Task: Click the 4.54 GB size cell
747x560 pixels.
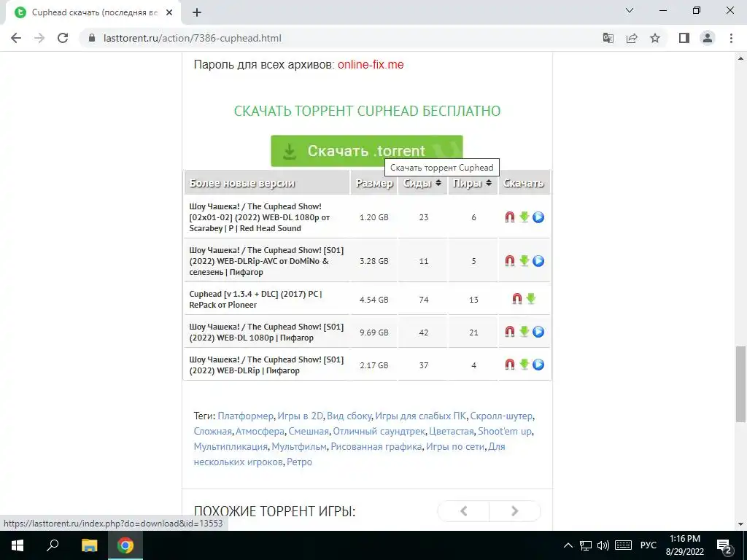Action: tap(374, 300)
